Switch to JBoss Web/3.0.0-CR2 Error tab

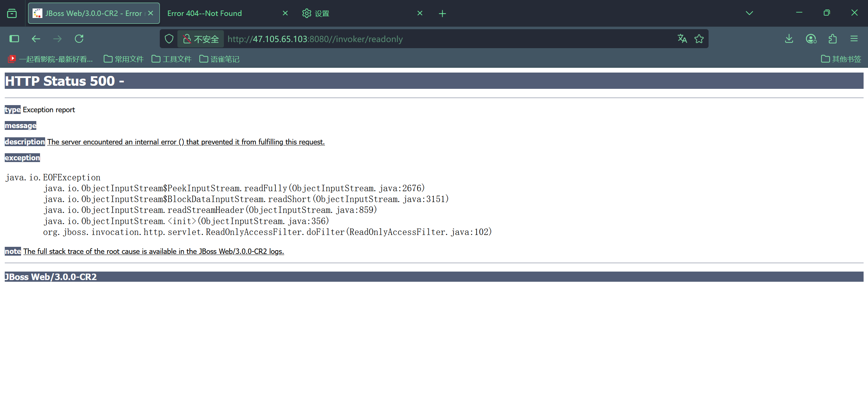pos(94,13)
